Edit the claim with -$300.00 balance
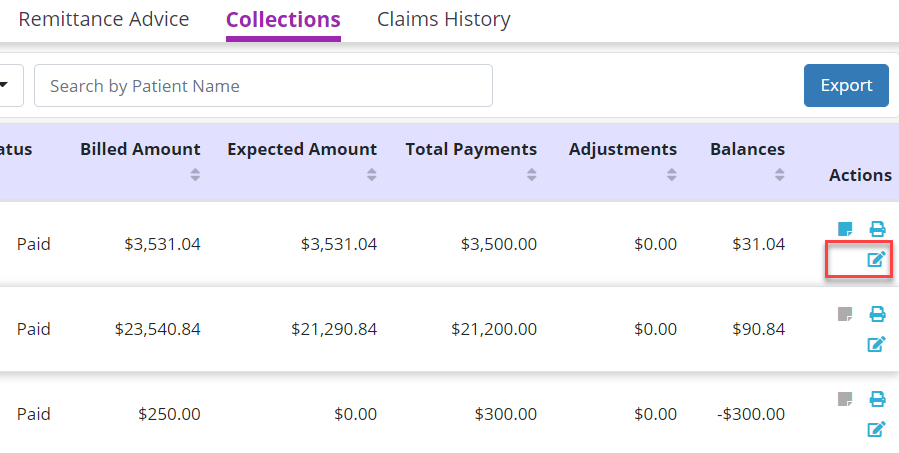 [x=876, y=430]
